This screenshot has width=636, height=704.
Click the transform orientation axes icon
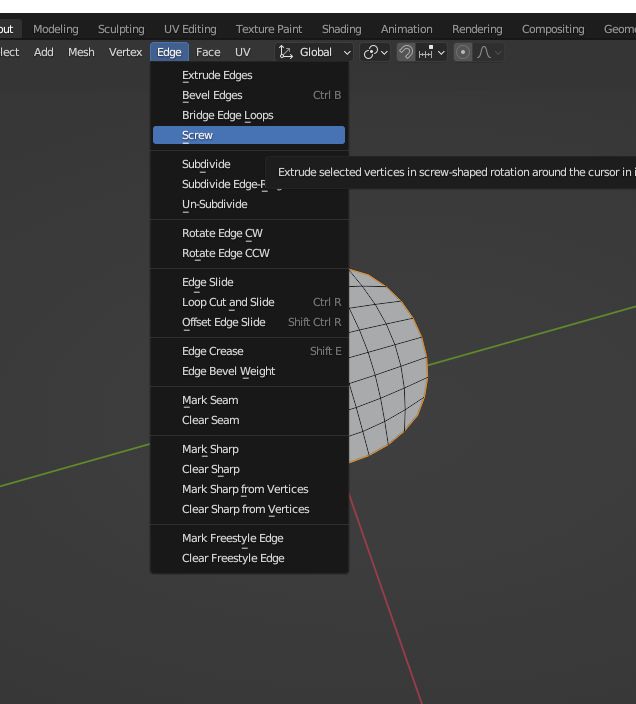[x=285, y=53]
